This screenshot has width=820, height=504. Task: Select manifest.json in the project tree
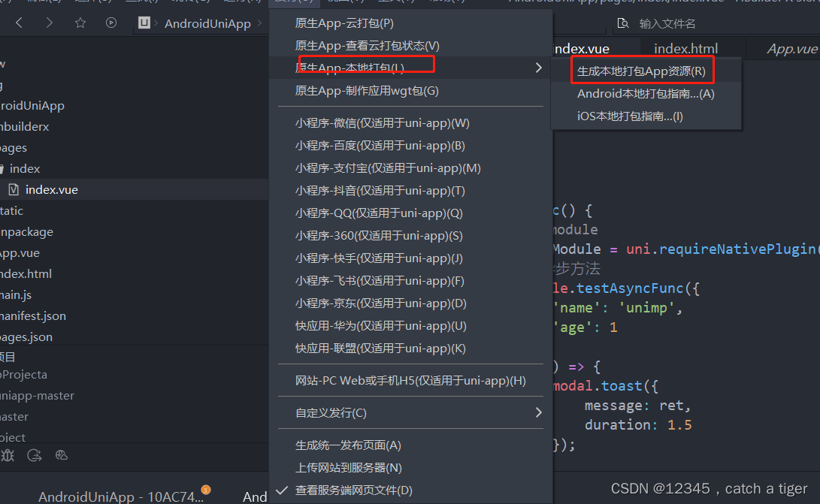pyautogui.click(x=34, y=315)
